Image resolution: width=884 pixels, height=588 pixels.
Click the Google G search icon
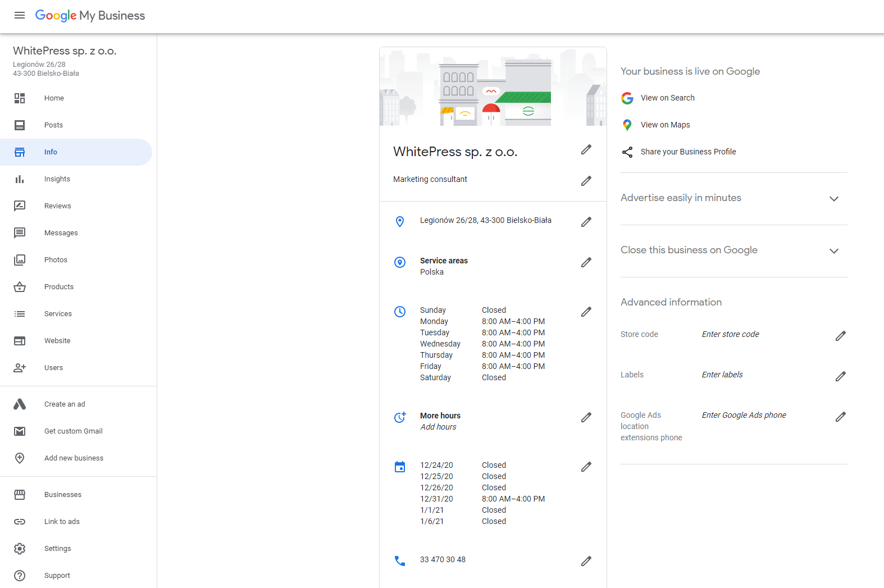coord(627,98)
